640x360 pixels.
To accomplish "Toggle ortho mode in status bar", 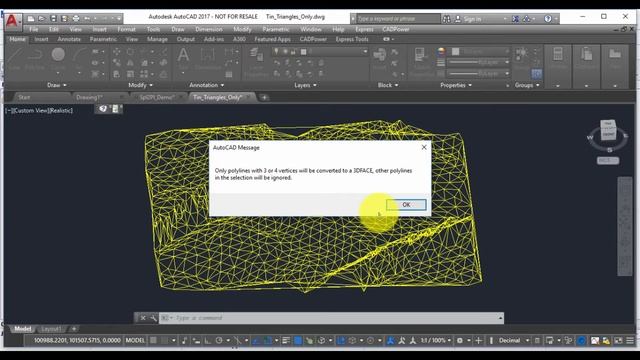I will click(207, 340).
